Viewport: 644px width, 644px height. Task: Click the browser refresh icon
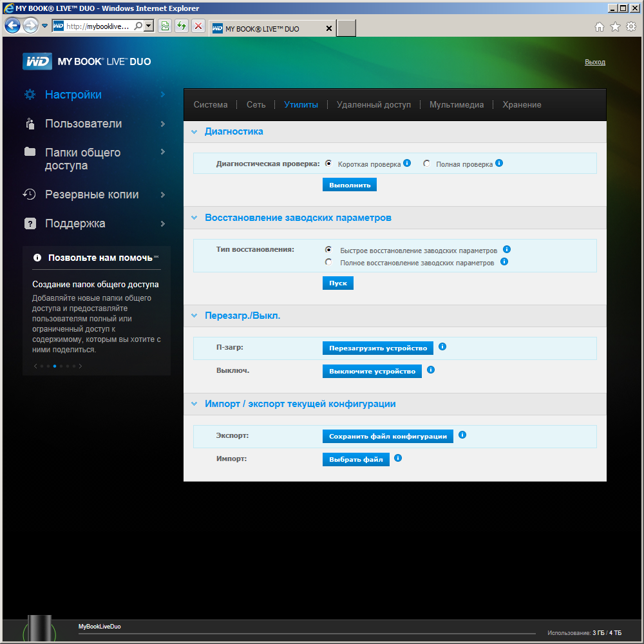tap(182, 26)
